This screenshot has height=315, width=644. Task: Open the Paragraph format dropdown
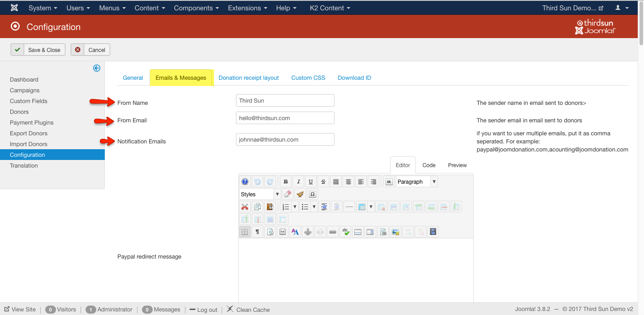click(x=416, y=182)
